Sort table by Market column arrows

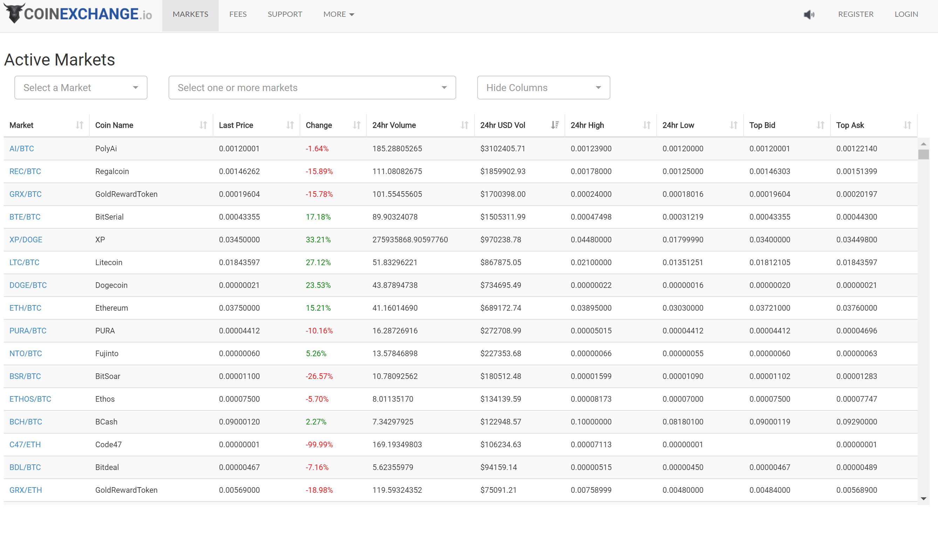[x=79, y=125]
